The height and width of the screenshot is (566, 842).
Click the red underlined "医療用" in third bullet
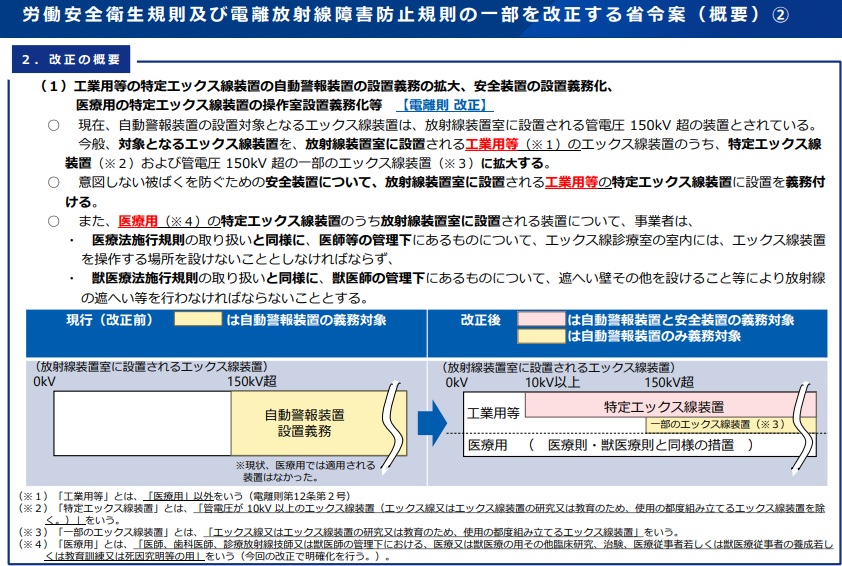click(x=138, y=221)
